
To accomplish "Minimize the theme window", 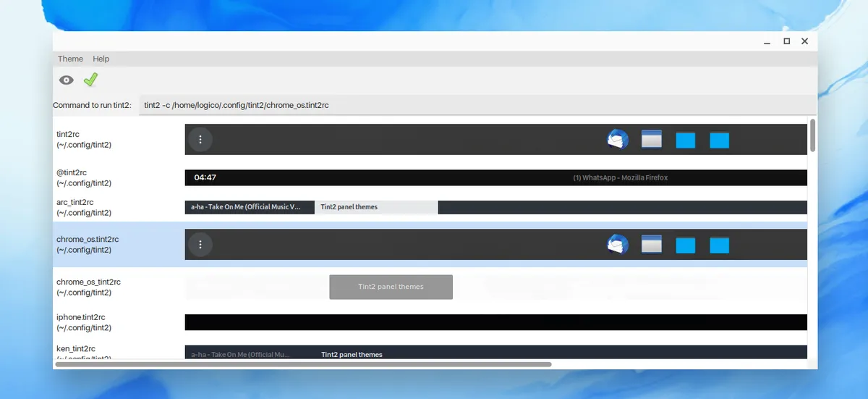I will [767, 42].
